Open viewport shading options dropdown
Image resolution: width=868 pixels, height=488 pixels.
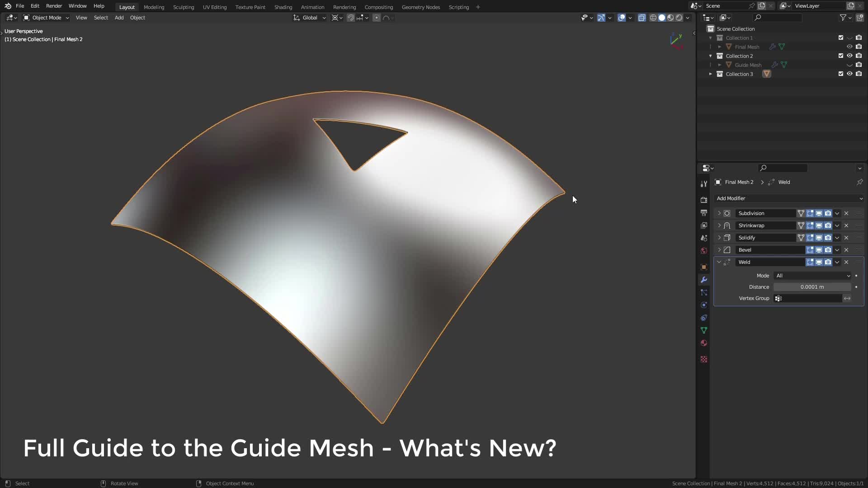688,18
